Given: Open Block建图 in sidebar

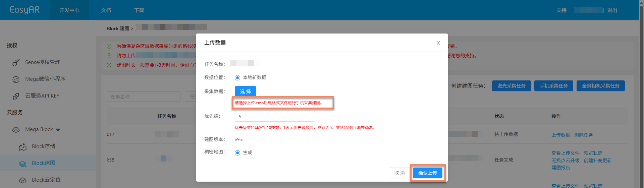Looking at the screenshot, I should click(44, 163).
